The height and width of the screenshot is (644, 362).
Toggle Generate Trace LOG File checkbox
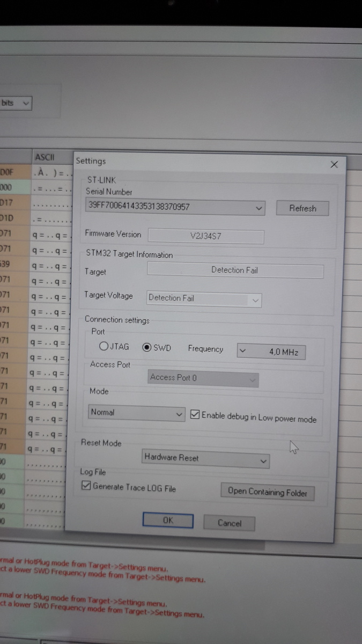coord(86,486)
